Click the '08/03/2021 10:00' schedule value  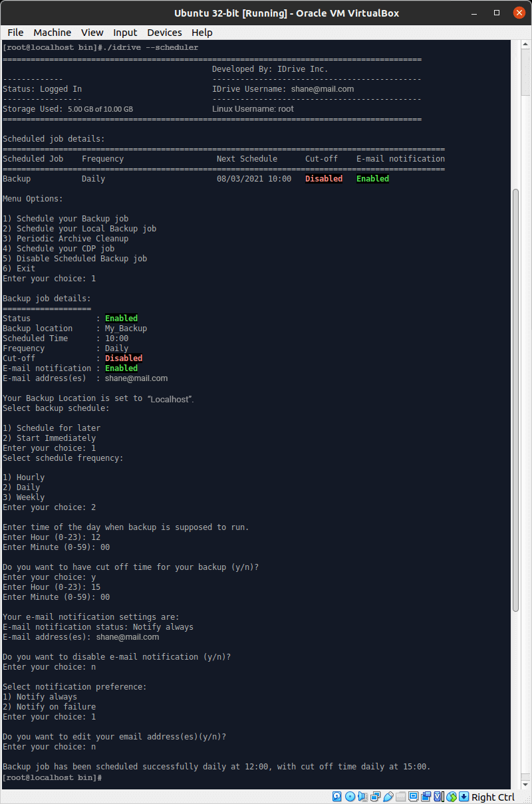254,179
